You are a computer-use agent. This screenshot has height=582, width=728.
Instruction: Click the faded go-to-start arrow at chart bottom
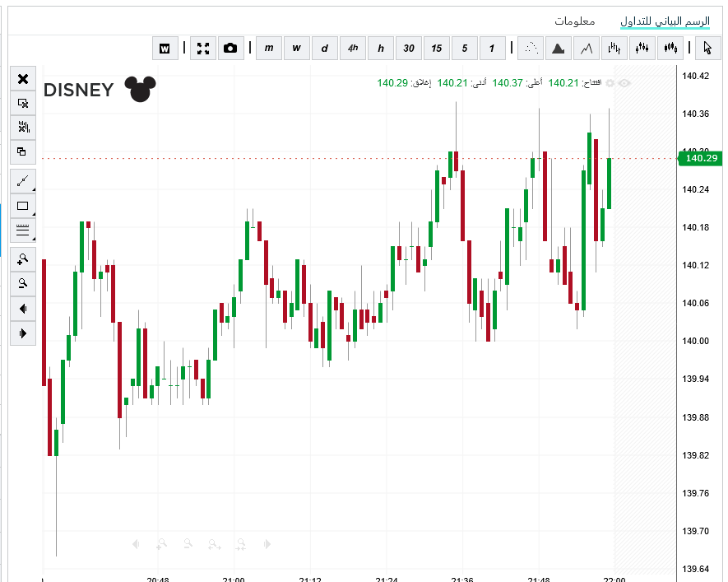point(136,544)
